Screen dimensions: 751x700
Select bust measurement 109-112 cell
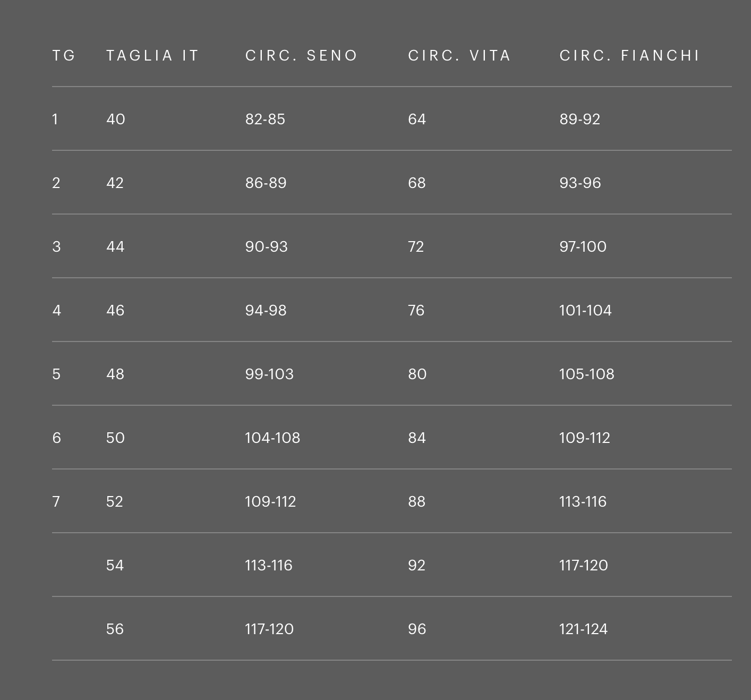coord(270,501)
